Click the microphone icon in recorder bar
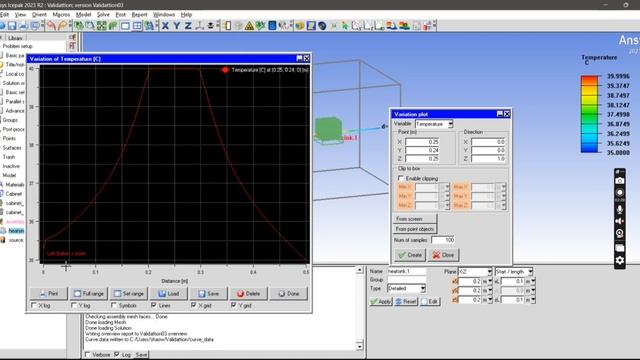This screenshot has width=640, height=360. 620,209
